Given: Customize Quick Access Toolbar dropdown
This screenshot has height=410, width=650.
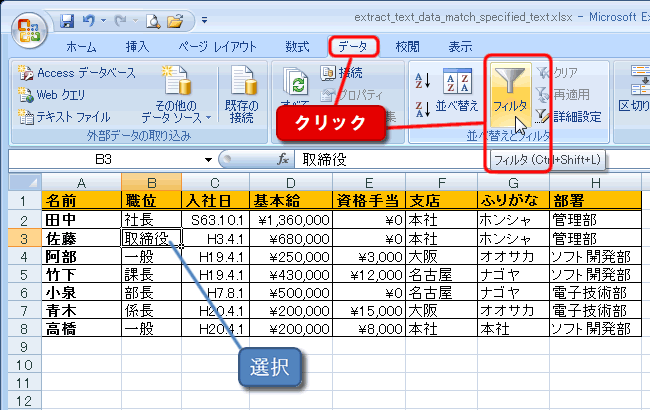Looking at the screenshot, I should coord(204,20).
